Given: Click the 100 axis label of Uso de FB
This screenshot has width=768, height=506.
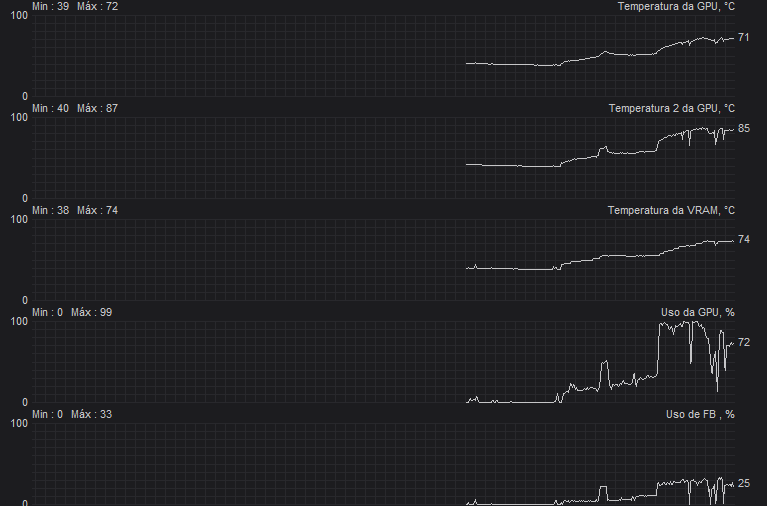Looking at the screenshot, I should [19, 423].
